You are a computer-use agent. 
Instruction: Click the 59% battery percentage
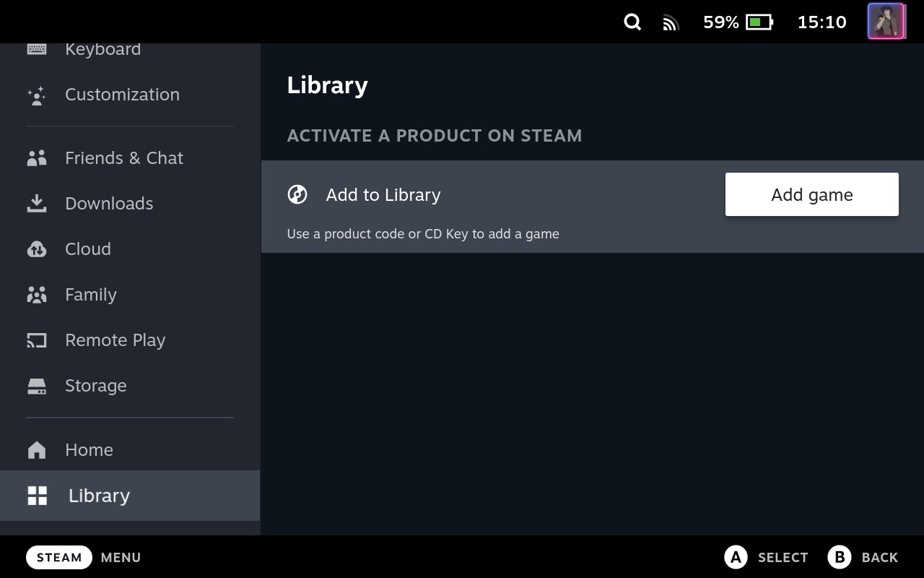(721, 22)
